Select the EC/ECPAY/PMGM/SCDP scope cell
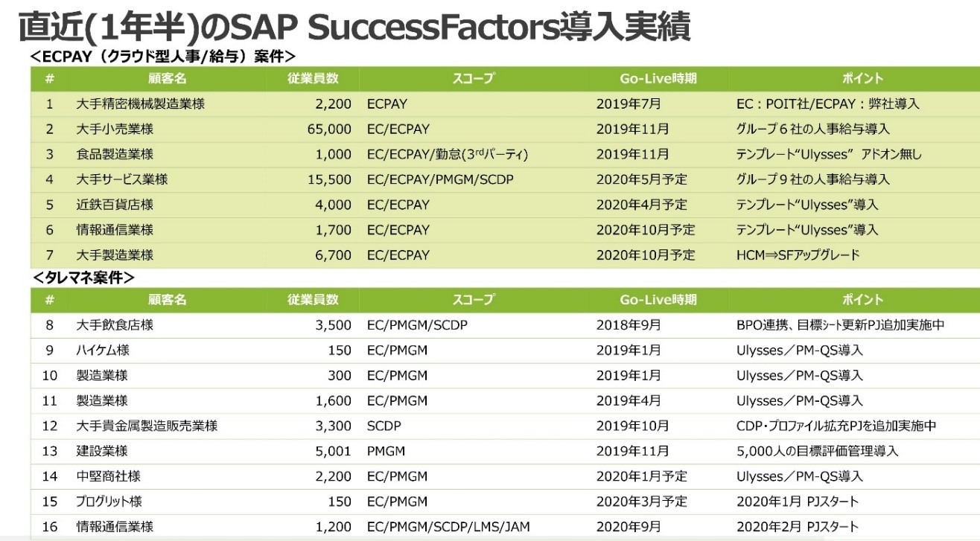Viewport: 980px width, 541px height. pyautogui.click(x=440, y=179)
